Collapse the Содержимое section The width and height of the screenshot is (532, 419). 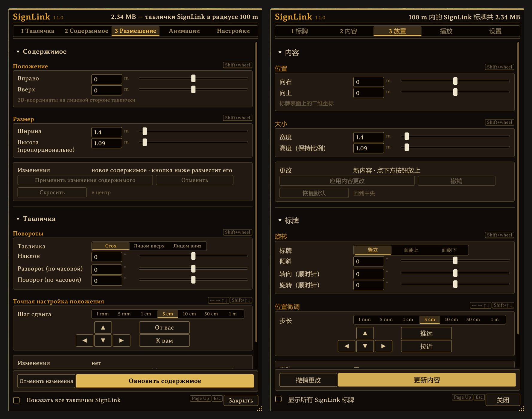pyautogui.click(x=18, y=52)
